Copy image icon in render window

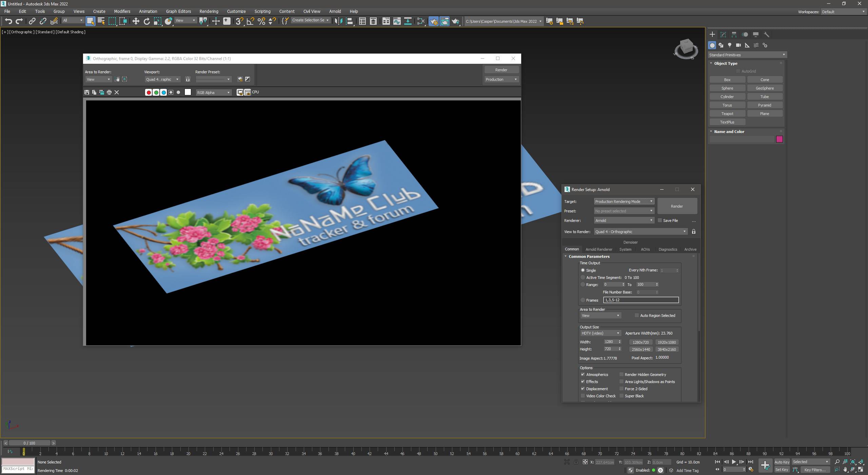click(x=94, y=92)
